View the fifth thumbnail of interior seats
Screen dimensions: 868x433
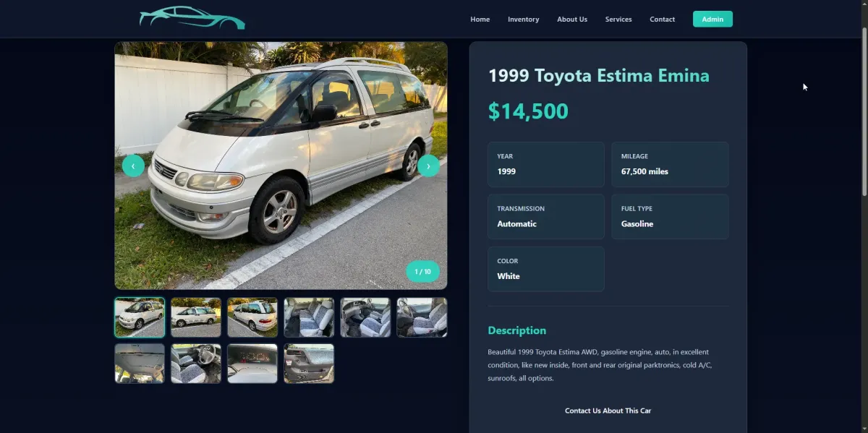pyautogui.click(x=365, y=317)
